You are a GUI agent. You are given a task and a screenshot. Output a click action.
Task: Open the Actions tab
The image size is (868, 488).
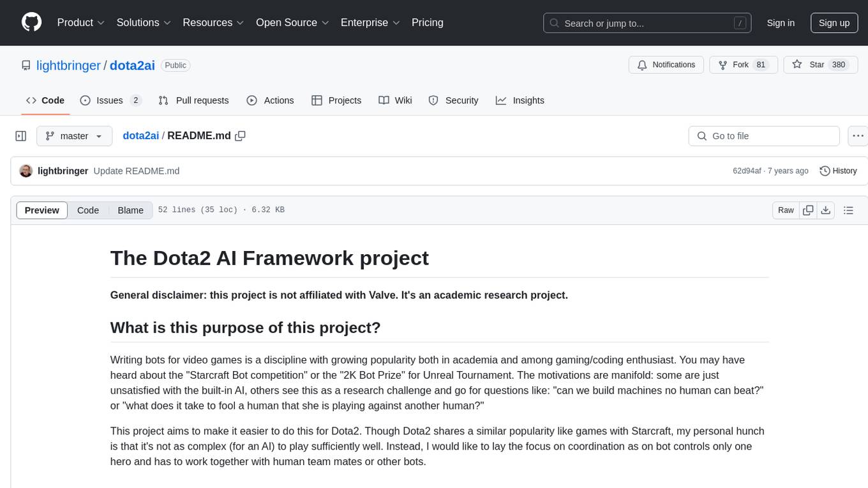tap(270, 100)
